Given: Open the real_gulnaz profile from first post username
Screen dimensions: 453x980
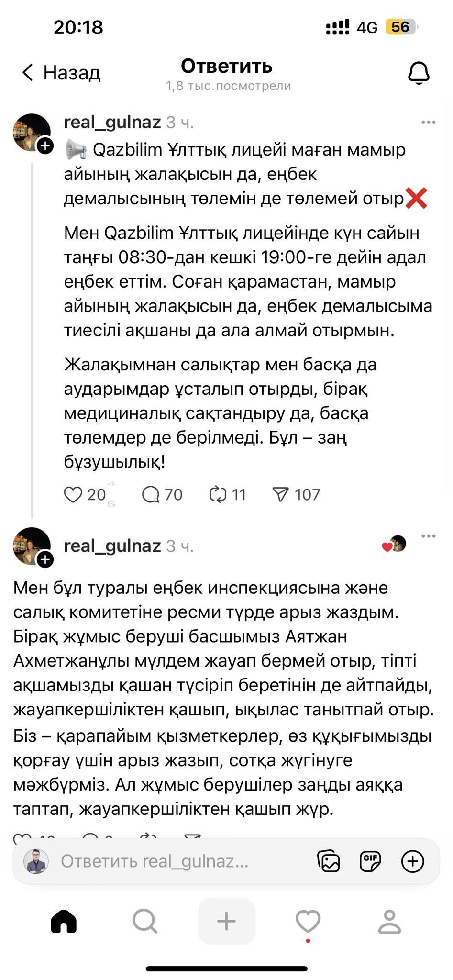Looking at the screenshot, I should tap(112, 122).
